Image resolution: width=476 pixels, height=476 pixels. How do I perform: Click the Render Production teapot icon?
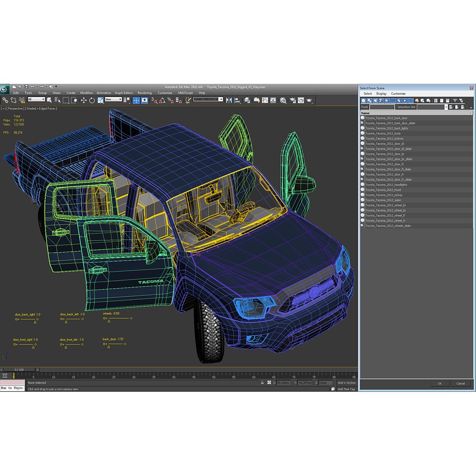(309, 100)
